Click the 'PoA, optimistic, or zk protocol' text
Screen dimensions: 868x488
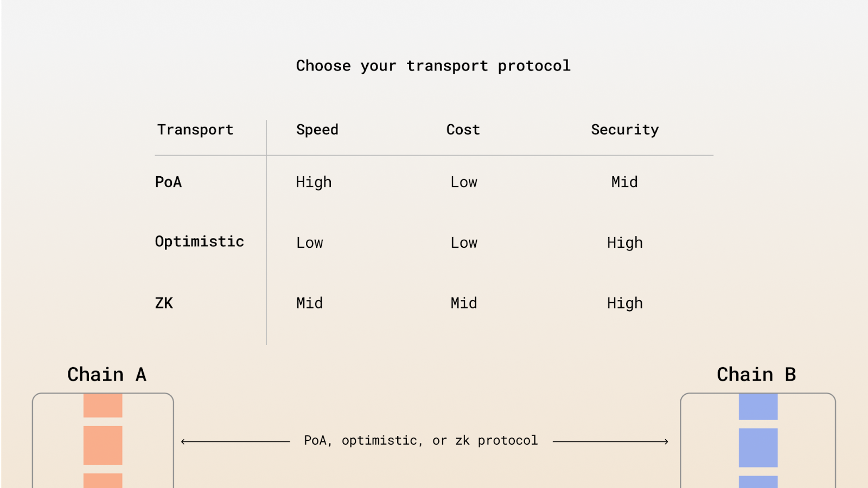click(420, 440)
